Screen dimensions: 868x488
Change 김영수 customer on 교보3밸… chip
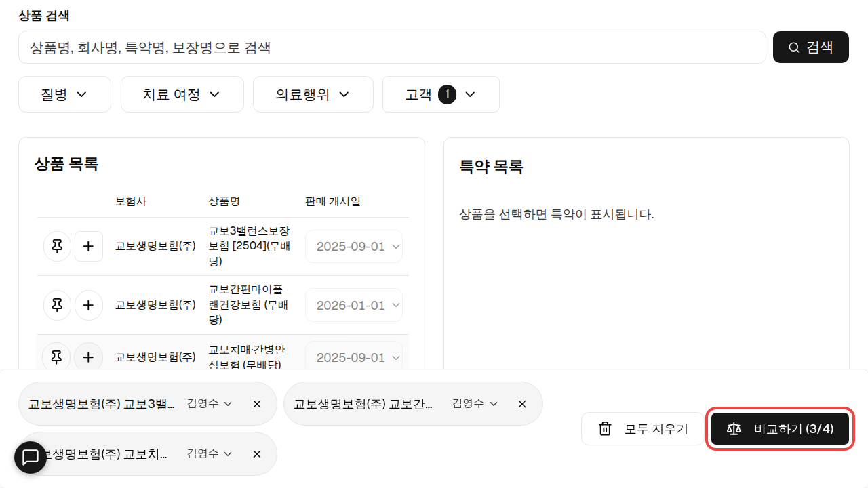210,403
